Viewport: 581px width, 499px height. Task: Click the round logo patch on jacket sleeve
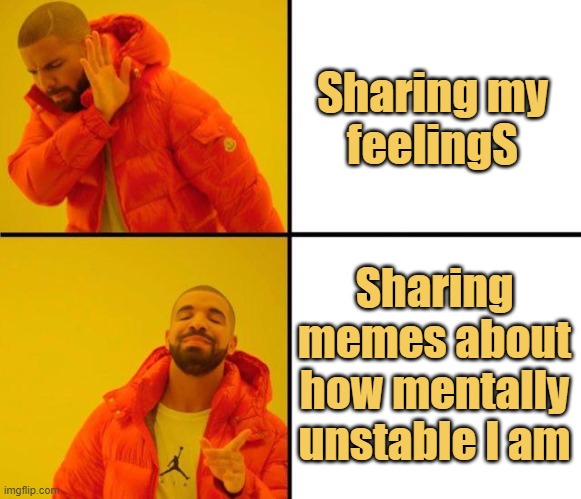tap(231, 144)
